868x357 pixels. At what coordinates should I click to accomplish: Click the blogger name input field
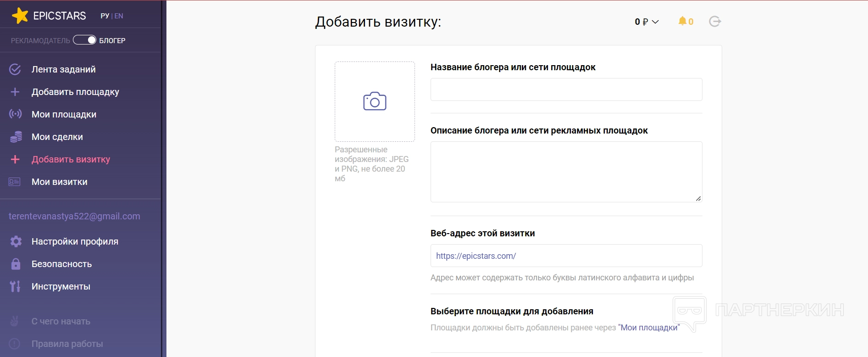click(566, 89)
